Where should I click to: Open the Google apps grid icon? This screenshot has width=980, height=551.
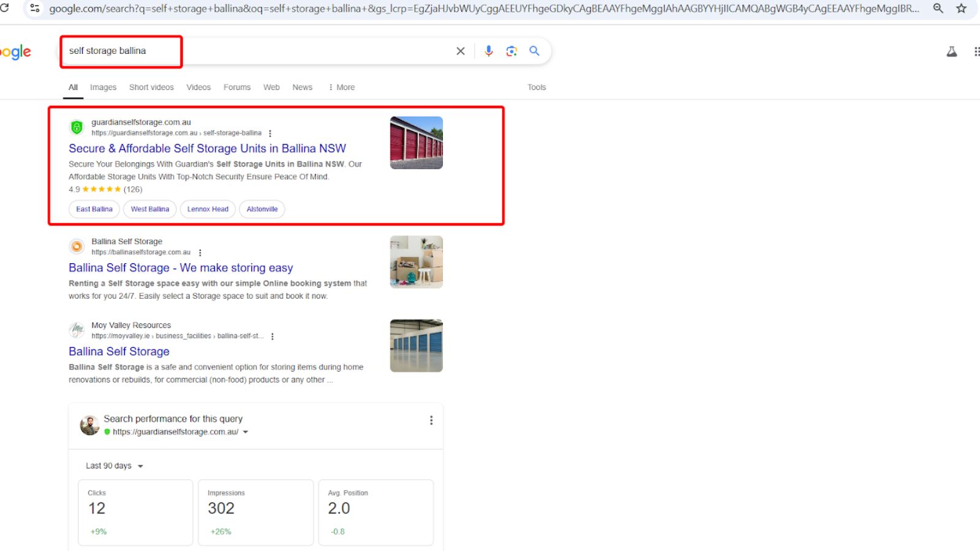coord(976,51)
